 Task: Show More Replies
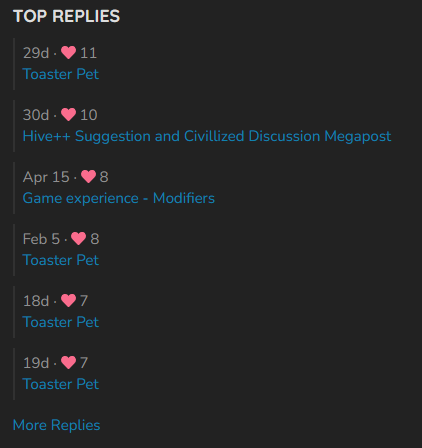(56, 425)
